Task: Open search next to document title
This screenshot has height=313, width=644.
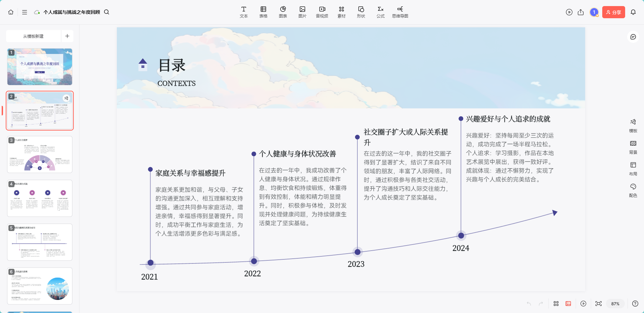Action: [106, 12]
